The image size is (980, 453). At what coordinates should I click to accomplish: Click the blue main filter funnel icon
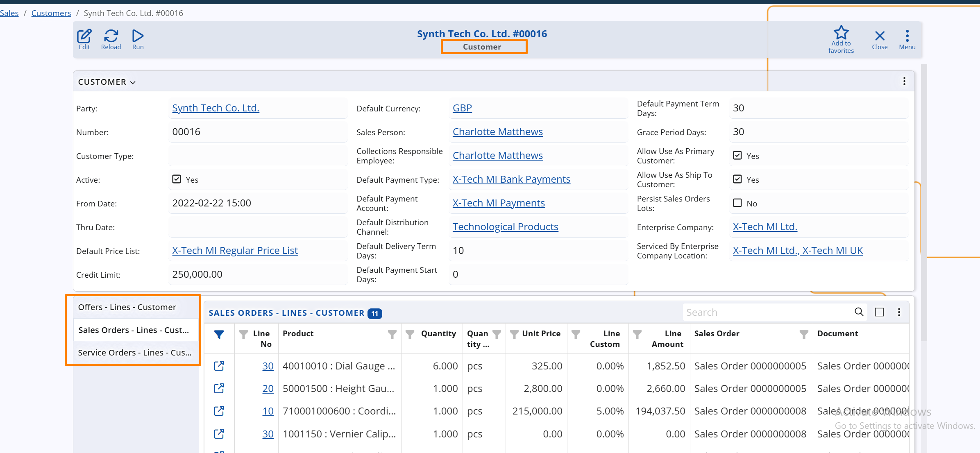tap(219, 335)
